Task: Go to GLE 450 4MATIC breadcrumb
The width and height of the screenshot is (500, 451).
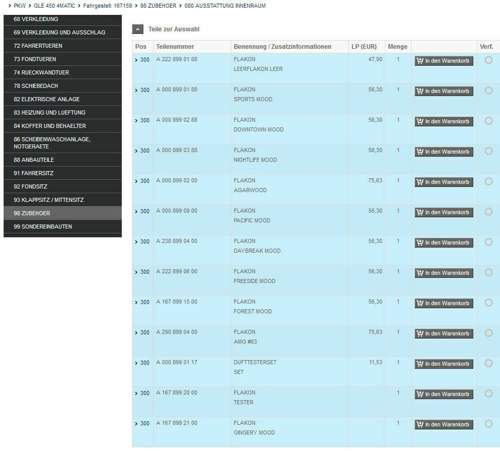Action: click(54, 6)
